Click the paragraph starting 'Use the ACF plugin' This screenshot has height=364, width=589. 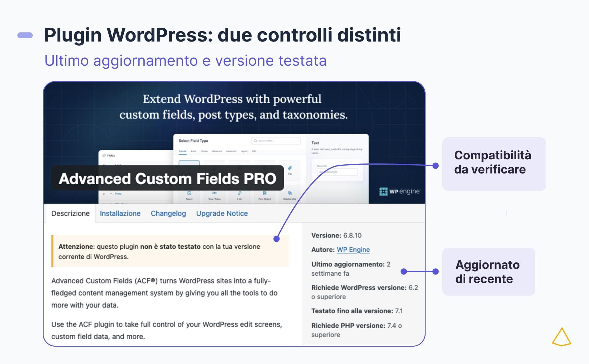(x=167, y=330)
